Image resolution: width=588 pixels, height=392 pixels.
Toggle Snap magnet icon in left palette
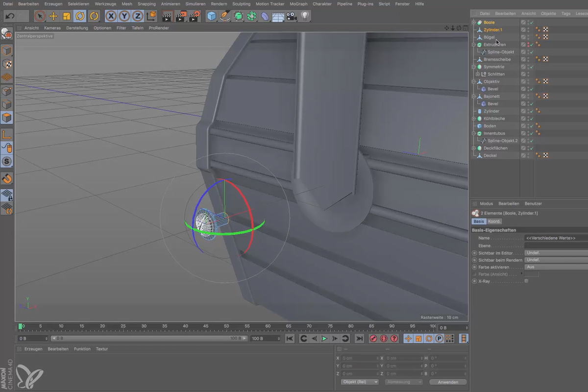[x=6, y=178]
